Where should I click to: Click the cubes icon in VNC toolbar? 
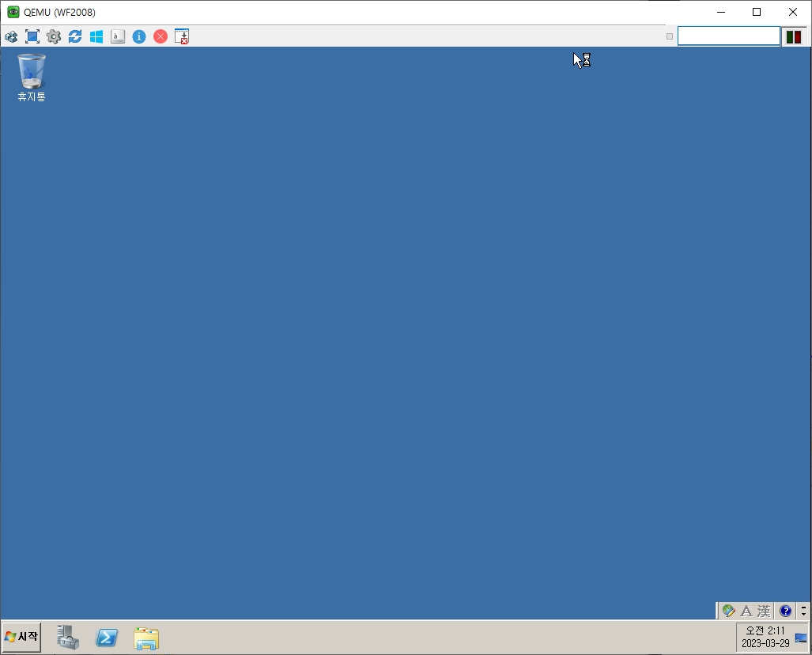click(x=11, y=37)
